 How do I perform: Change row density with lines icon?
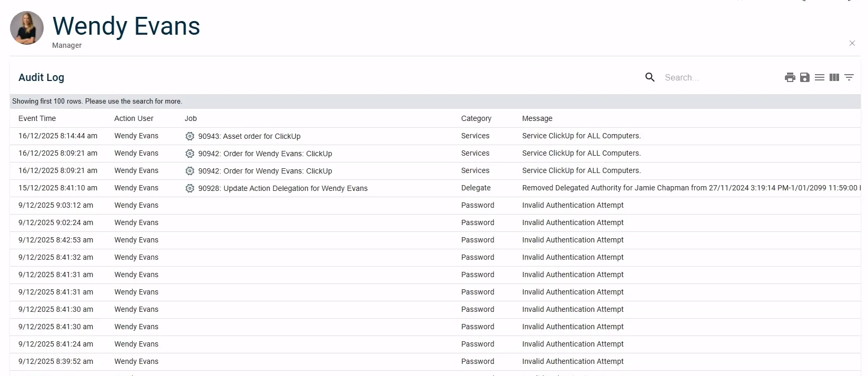click(x=819, y=77)
